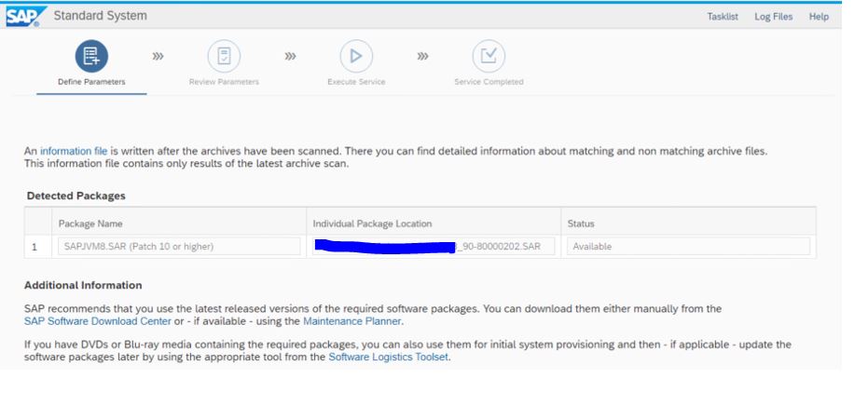Select the Define Parameters step icon
The width and height of the screenshot is (868, 406).
(x=91, y=56)
